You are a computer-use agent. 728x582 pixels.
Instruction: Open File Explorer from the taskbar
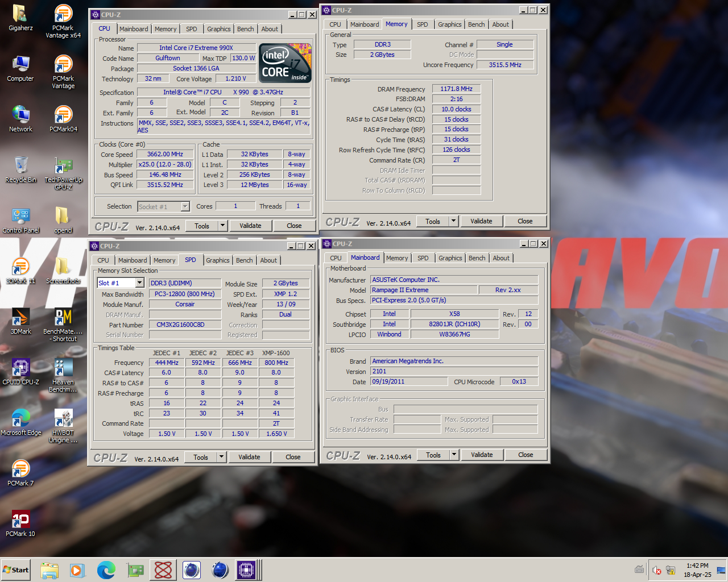(x=49, y=570)
